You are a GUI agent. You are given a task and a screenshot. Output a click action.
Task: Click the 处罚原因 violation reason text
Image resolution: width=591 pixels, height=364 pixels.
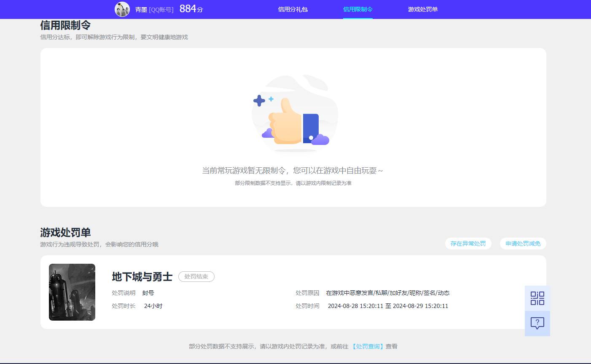pos(387,292)
